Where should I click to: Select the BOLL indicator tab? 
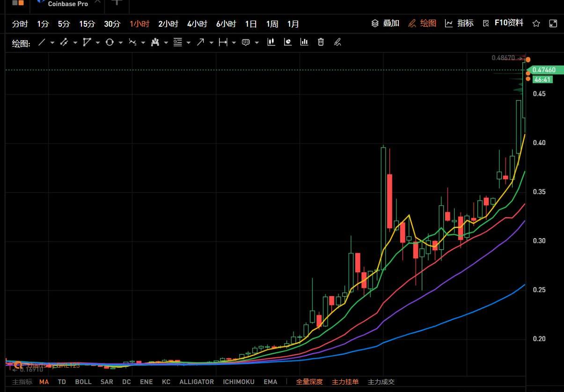tap(83, 382)
